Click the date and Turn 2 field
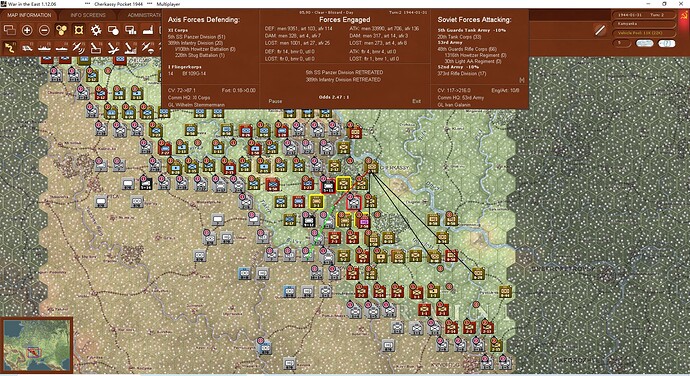 point(643,15)
